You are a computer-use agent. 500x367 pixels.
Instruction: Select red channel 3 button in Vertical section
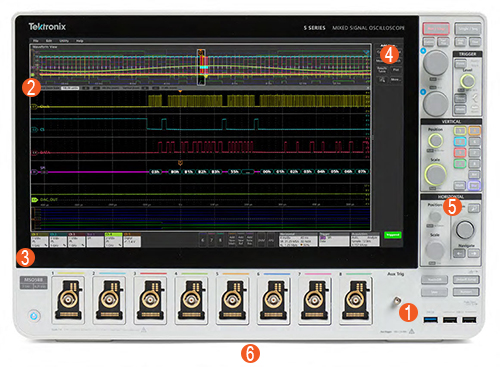[x=460, y=153]
